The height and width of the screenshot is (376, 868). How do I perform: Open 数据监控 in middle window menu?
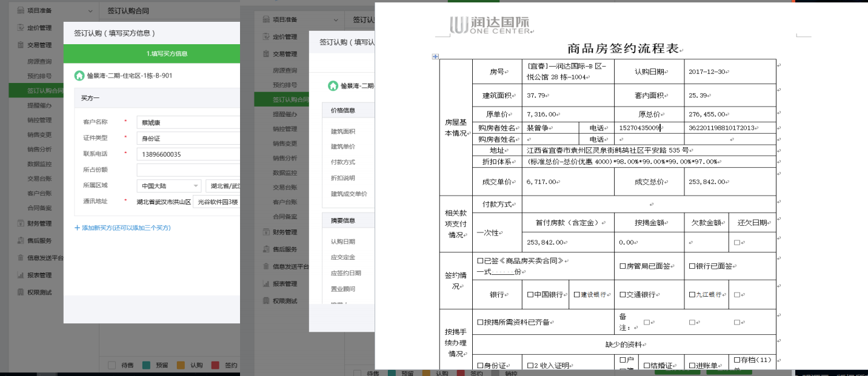pyautogui.click(x=285, y=173)
